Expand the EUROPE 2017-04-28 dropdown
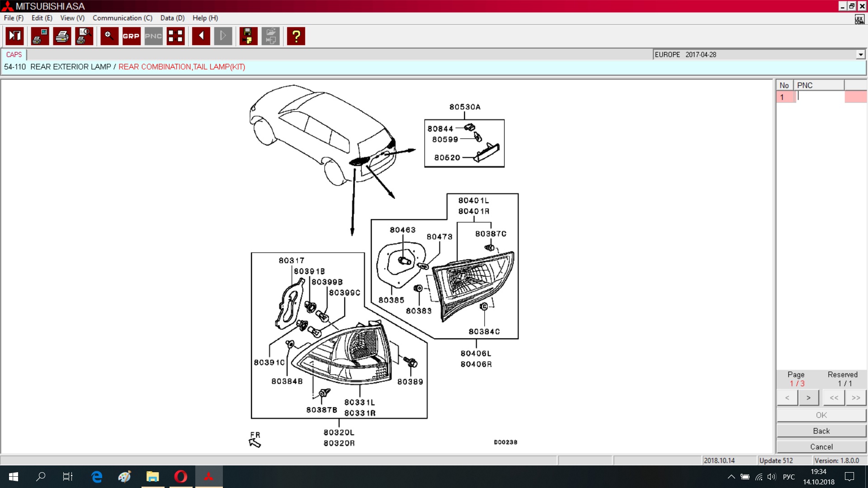The height and width of the screenshot is (488, 868). tap(860, 55)
